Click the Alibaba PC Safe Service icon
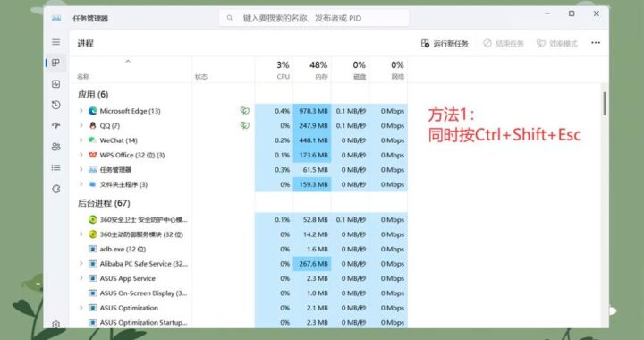 [93, 264]
